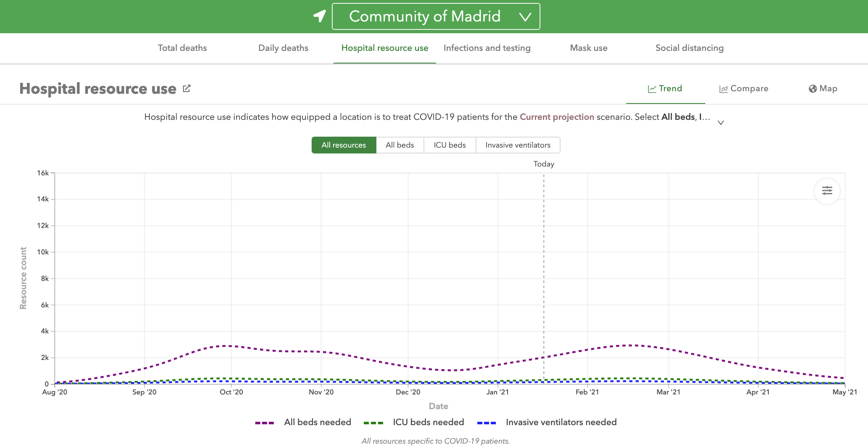Click the Compare chart icon

(x=724, y=89)
